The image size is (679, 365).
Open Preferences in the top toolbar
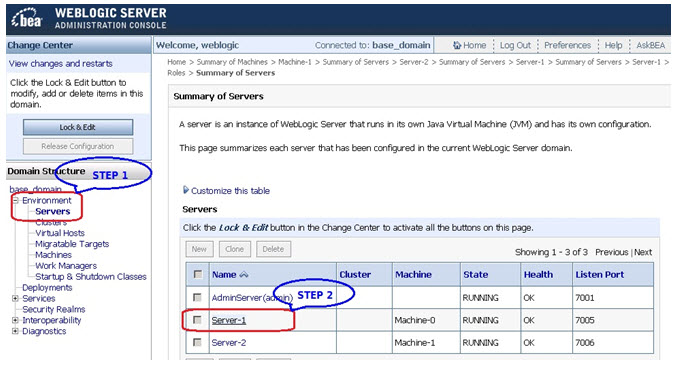click(567, 45)
